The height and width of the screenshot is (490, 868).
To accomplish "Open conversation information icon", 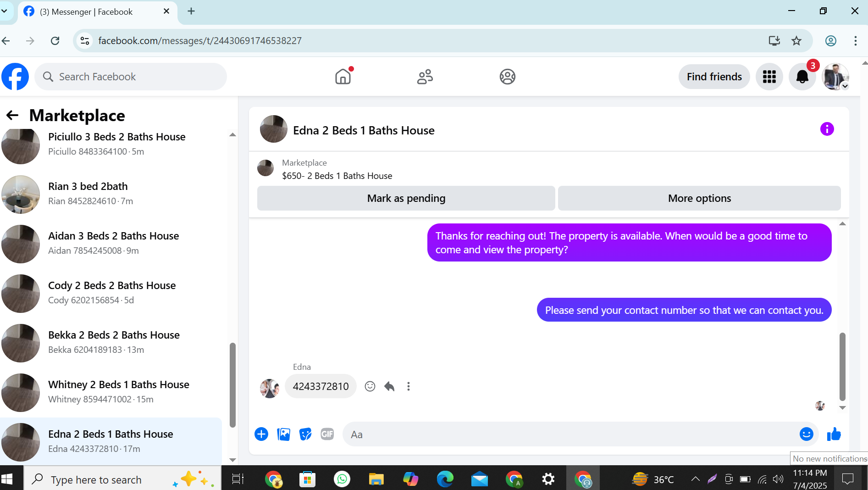I will click(827, 129).
